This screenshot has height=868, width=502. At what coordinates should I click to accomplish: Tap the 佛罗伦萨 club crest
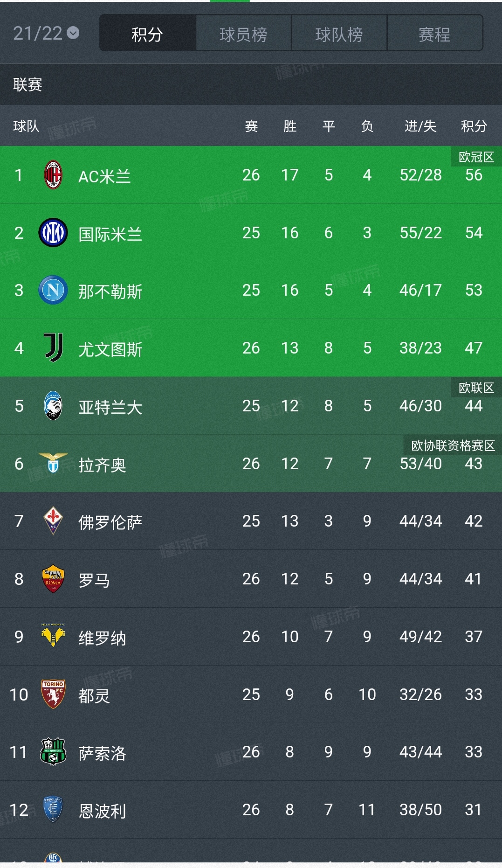pyautogui.click(x=53, y=521)
